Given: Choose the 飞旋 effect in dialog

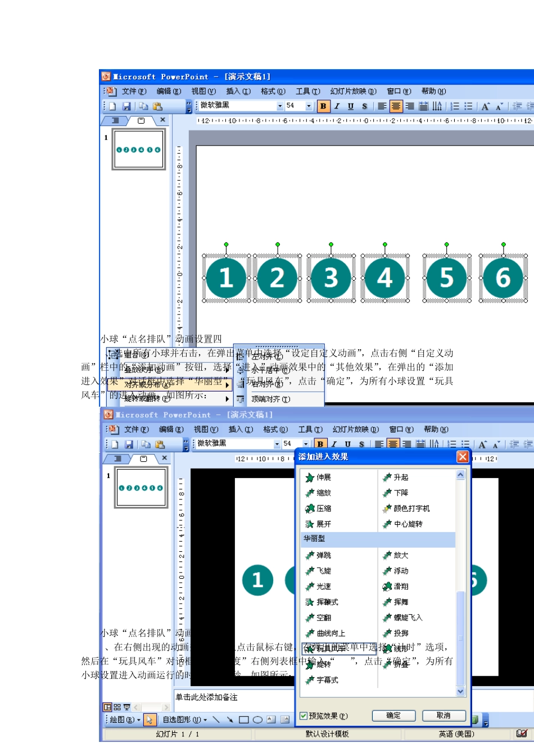Looking at the screenshot, I should [323, 571].
